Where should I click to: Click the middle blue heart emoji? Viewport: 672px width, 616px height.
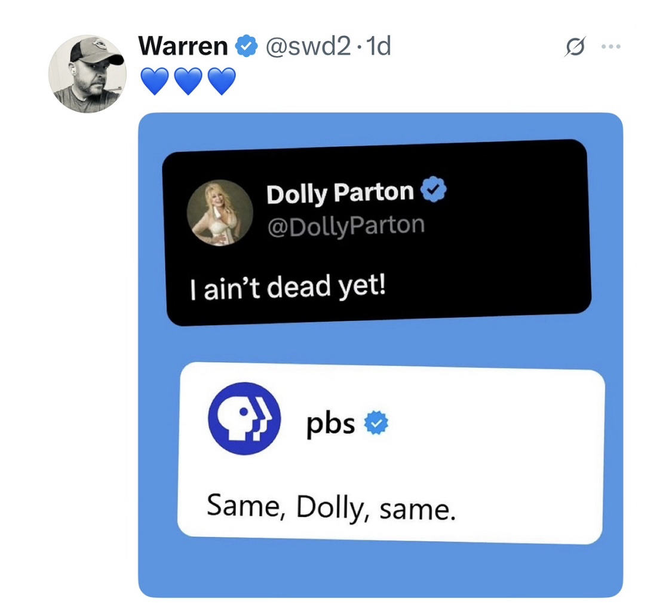tap(188, 81)
